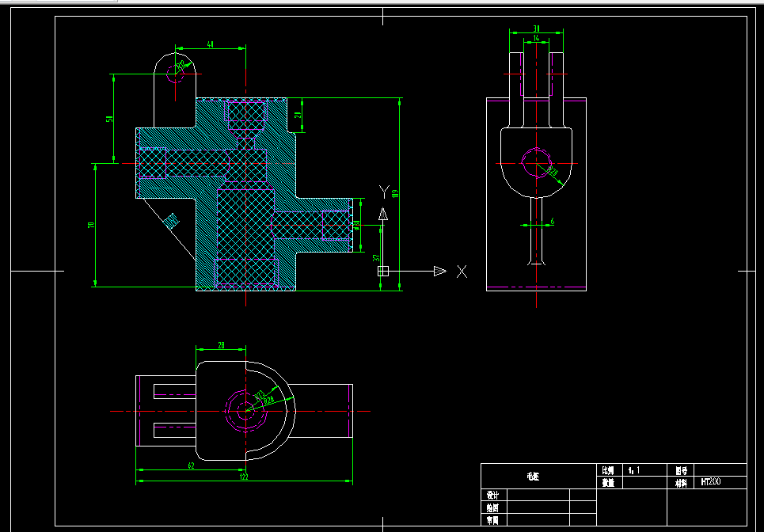The height and width of the screenshot is (532, 764).
Task: Click the 毛坯 title cell text
Action: pyautogui.click(x=533, y=477)
